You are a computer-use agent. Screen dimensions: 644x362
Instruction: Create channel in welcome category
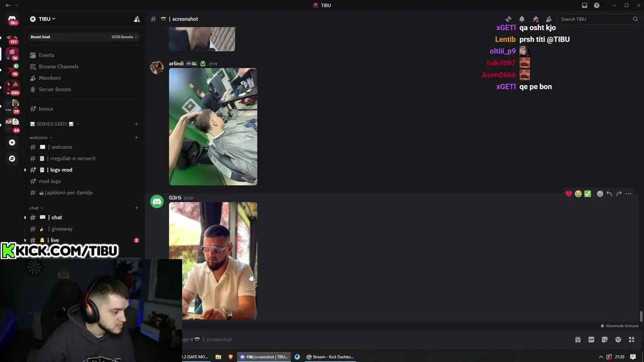(x=136, y=137)
